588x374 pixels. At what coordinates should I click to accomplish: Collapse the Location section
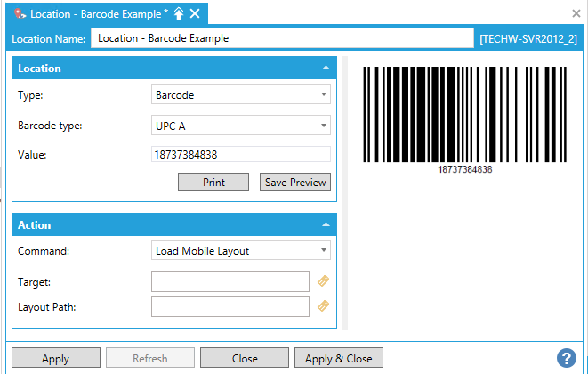[326, 69]
